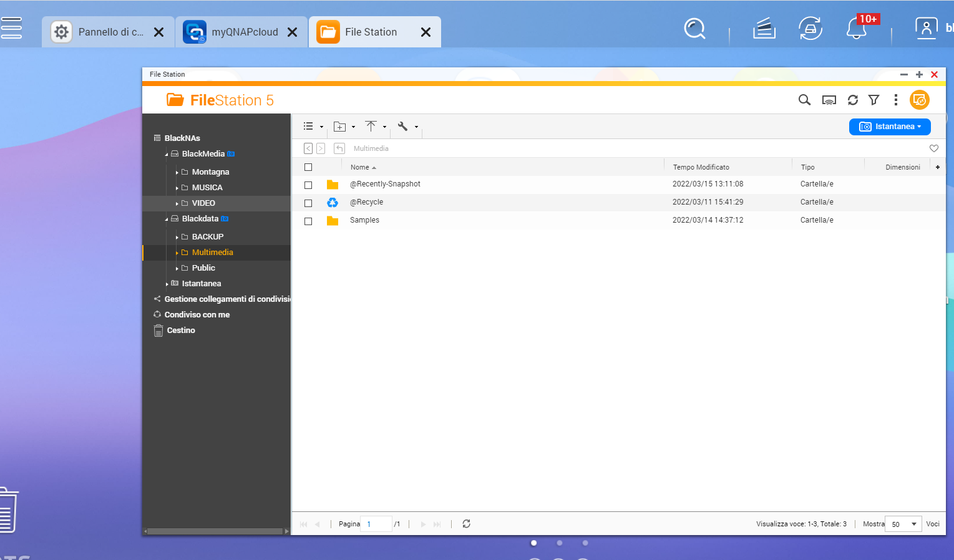Add Multimedia to favorites with heart icon
The height and width of the screenshot is (560, 954).
(933, 148)
